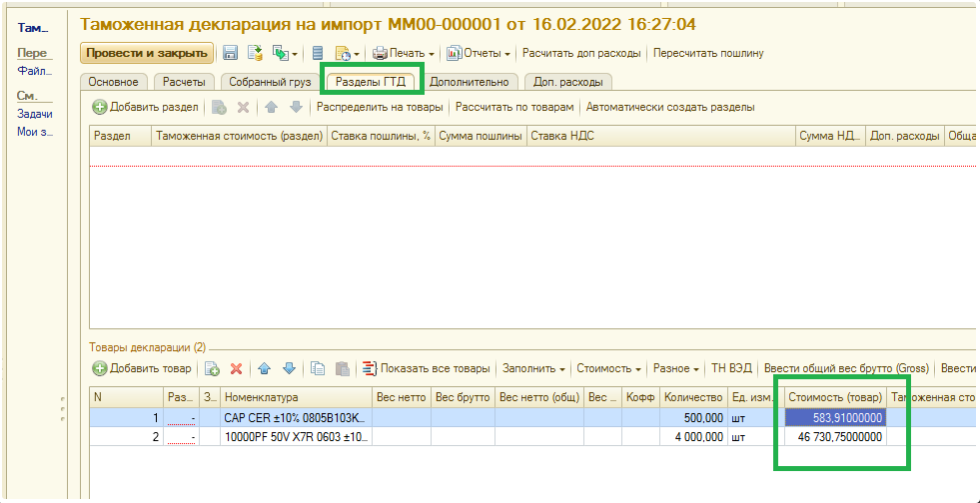
Task: Switch to the Основное tab
Action: coord(114,82)
